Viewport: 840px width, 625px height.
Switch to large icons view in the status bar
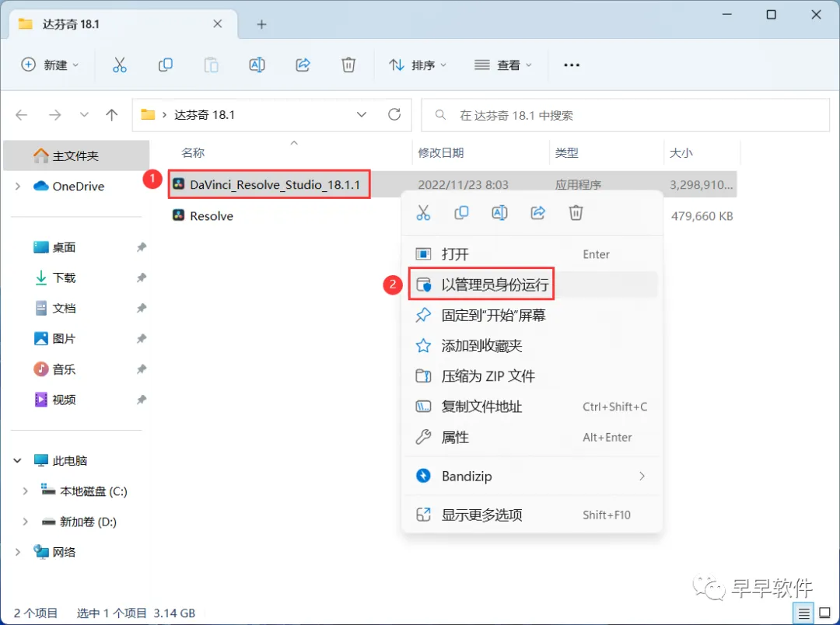tap(825, 613)
